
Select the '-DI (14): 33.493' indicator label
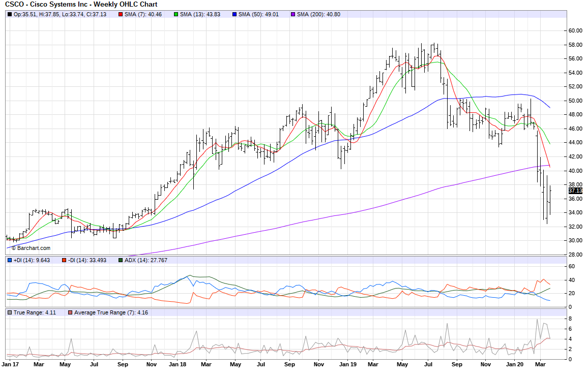click(x=87, y=260)
